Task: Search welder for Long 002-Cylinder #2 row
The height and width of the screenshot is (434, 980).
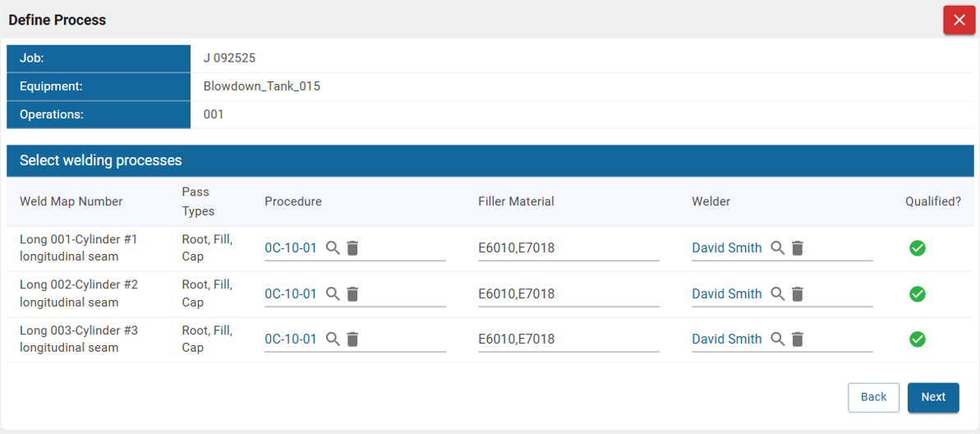Action: [x=777, y=293]
